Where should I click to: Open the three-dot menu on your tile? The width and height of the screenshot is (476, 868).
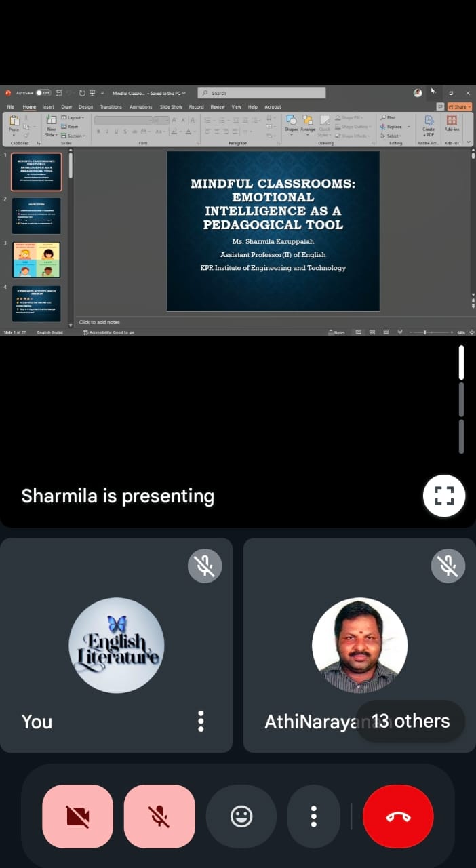coord(201,721)
